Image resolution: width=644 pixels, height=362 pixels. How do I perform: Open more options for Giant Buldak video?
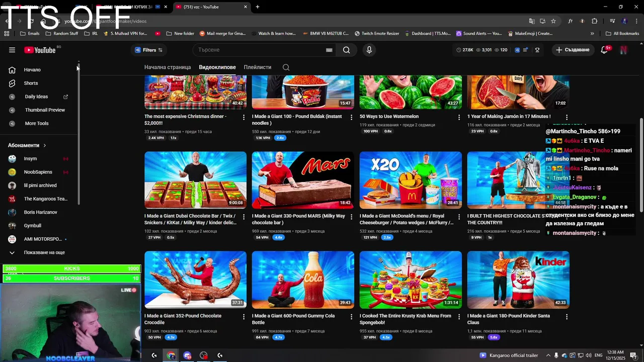pyautogui.click(x=351, y=117)
